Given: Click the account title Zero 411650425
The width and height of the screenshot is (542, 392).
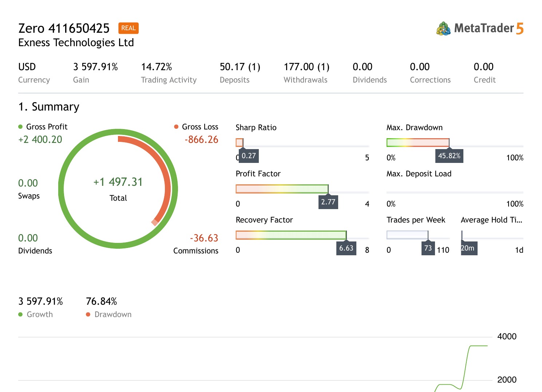Looking at the screenshot, I should (x=64, y=28).
